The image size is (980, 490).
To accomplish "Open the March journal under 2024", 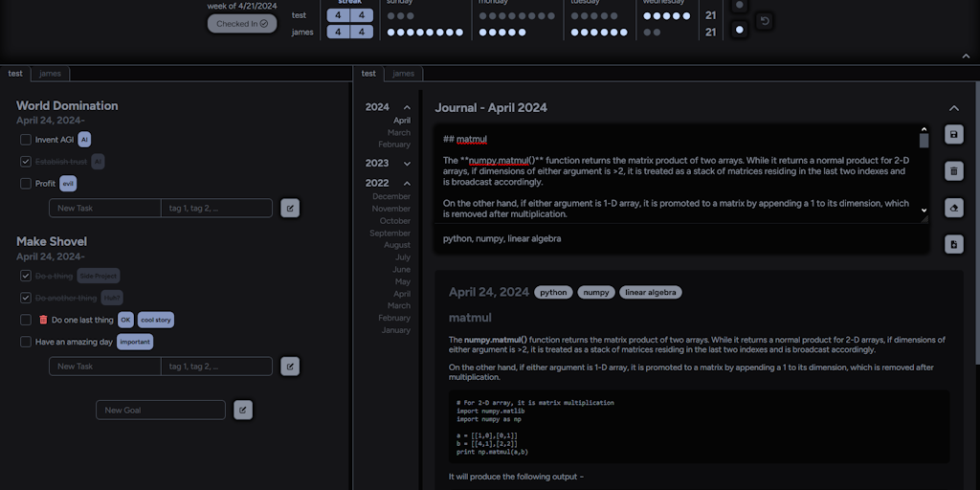I will (x=398, y=133).
